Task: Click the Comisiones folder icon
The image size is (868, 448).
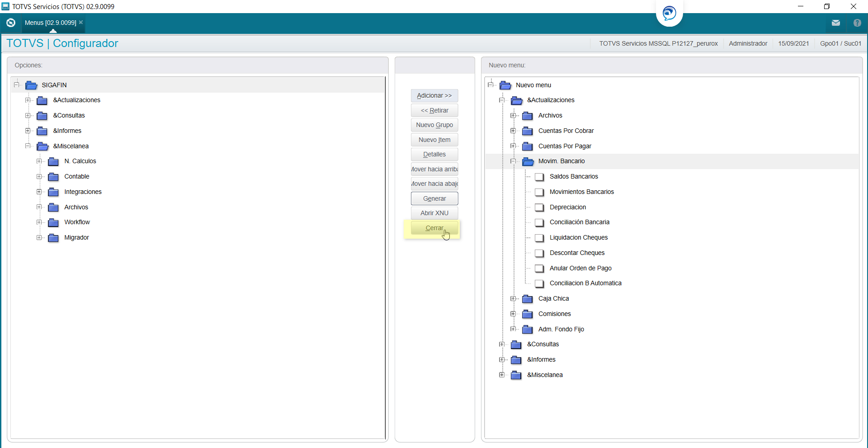Action: coord(527,314)
